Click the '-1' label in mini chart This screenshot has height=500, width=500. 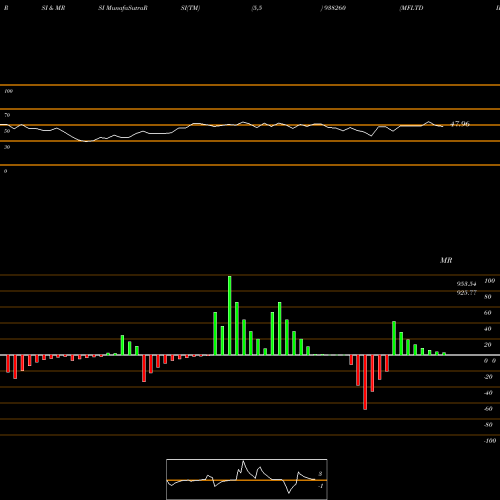[x=321, y=486]
